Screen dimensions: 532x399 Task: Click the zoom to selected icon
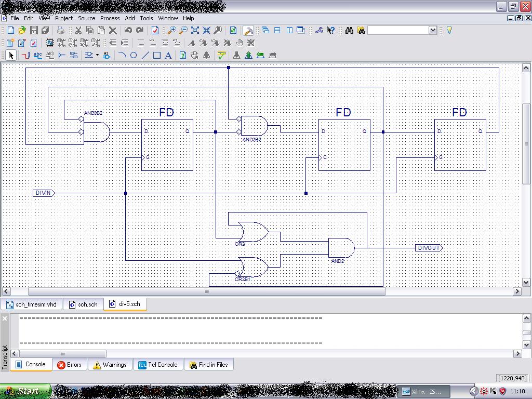coord(206,30)
